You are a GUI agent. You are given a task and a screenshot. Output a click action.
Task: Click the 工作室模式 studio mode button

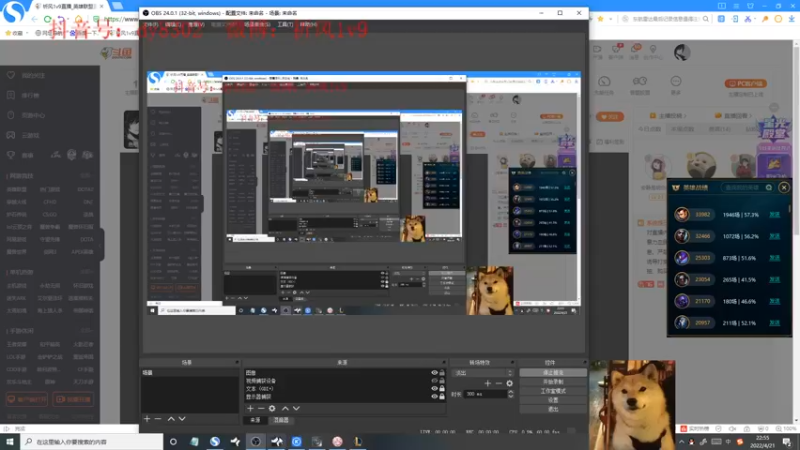point(553,391)
